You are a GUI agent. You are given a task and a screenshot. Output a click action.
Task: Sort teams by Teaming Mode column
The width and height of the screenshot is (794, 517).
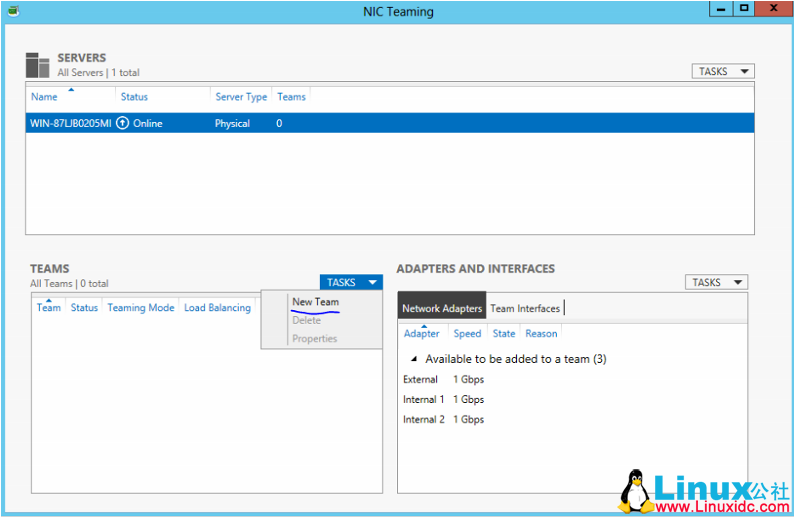point(141,307)
